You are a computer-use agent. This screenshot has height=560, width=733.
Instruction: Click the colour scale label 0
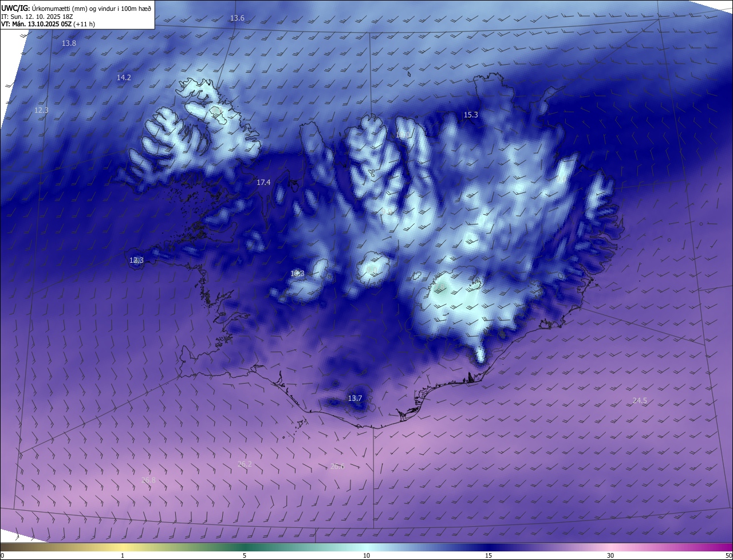(x=2, y=555)
